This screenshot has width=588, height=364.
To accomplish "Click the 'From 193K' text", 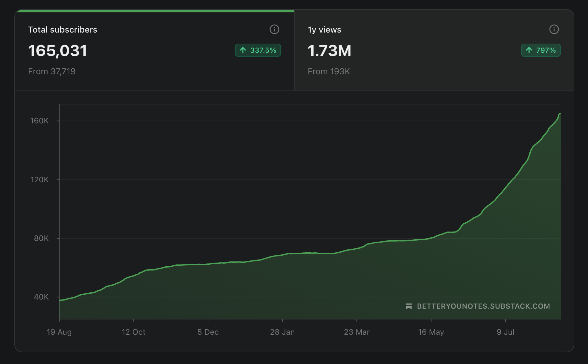I will pos(329,71).
